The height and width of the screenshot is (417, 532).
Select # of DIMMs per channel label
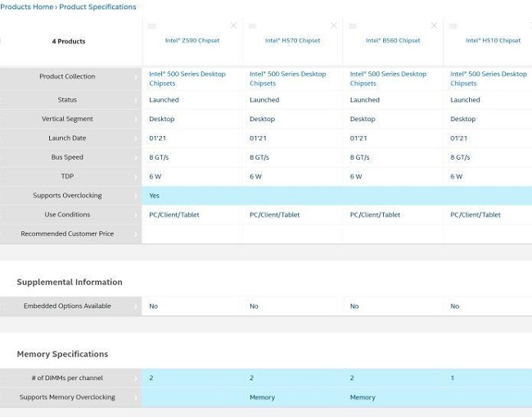point(67,378)
